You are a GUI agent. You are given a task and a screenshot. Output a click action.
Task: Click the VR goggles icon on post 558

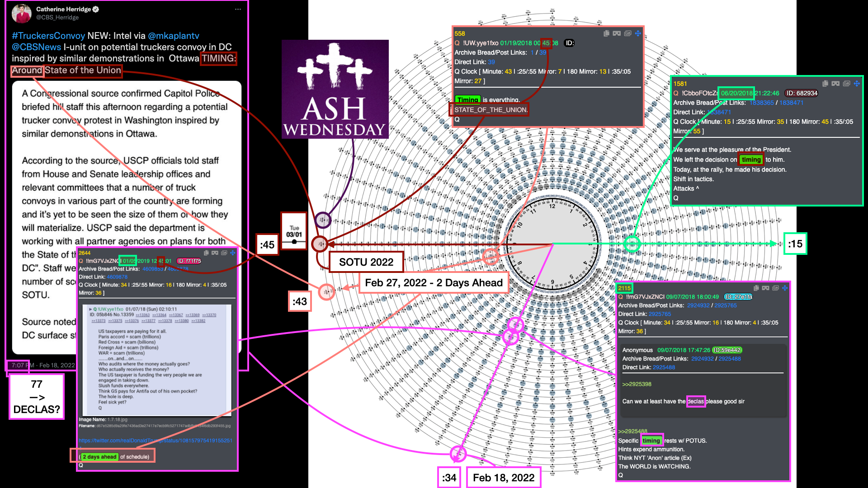click(617, 33)
